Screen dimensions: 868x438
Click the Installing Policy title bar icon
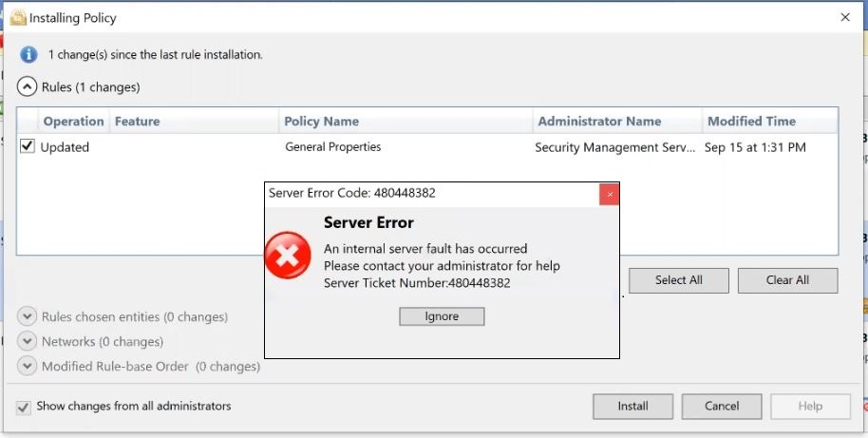click(x=18, y=18)
